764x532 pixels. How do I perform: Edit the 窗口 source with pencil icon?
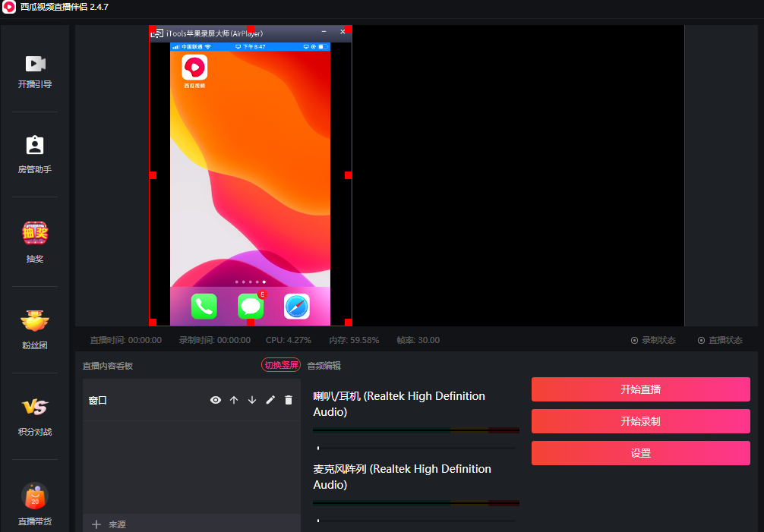pos(270,400)
